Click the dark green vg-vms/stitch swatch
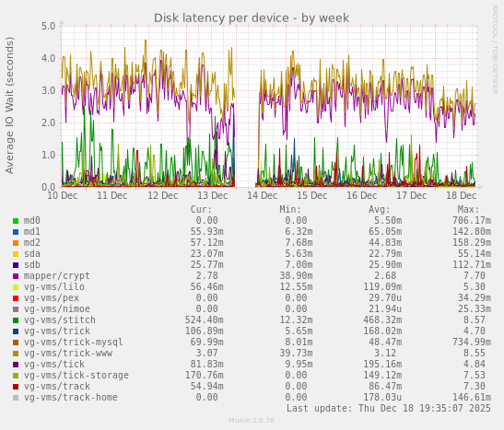 tap(16, 320)
